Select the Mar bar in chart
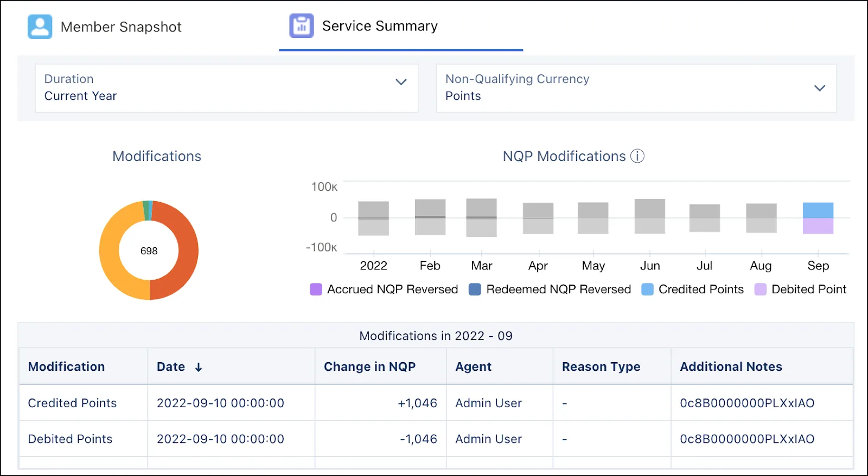This screenshot has width=868, height=476. [482, 217]
